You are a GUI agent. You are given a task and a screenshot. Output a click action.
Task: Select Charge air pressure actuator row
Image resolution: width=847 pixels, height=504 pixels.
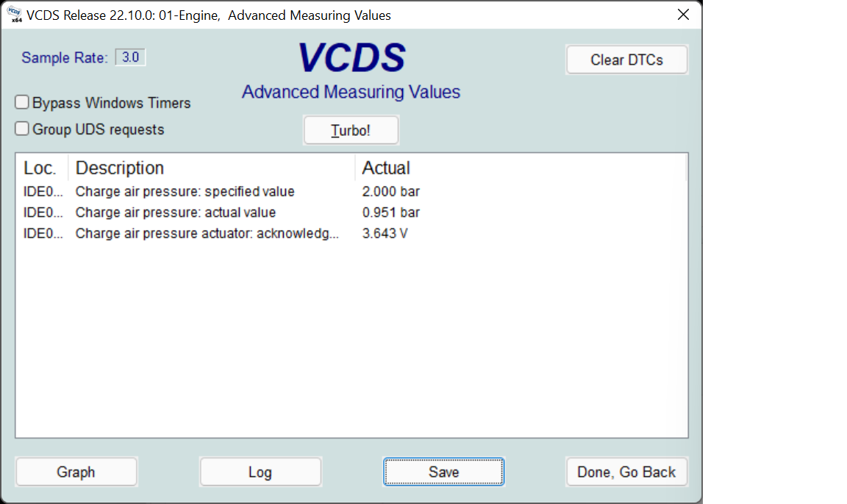(x=351, y=234)
